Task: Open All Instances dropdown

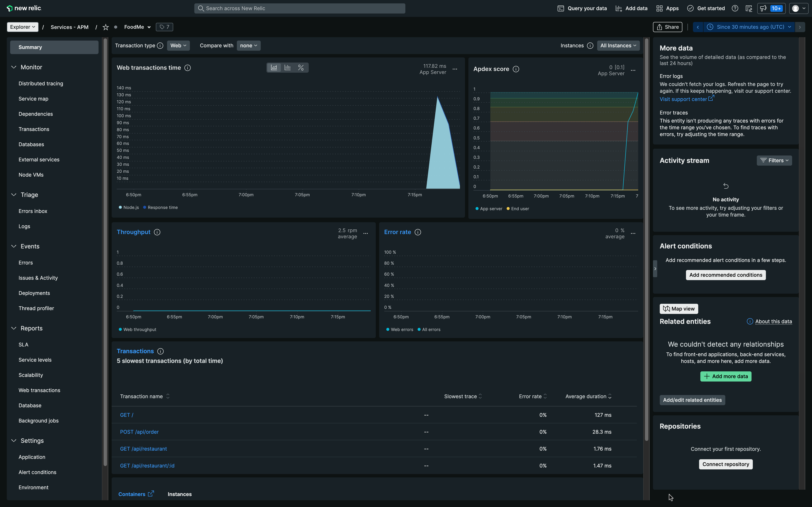Action: click(618, 46)
